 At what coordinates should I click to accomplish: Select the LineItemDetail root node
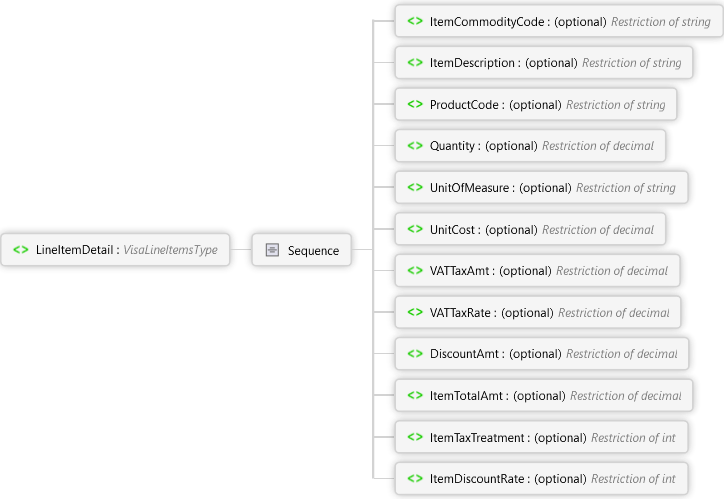coord(76,250)
